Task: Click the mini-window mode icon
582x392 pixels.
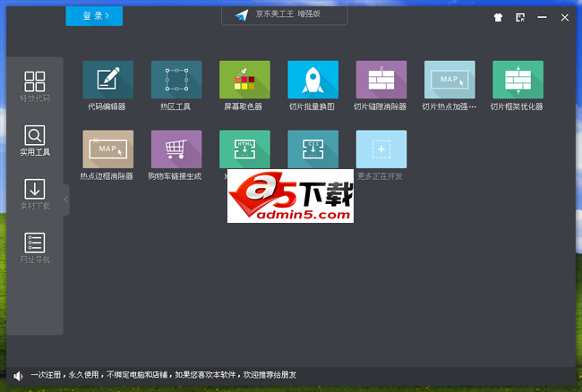Action: [520, 17]
